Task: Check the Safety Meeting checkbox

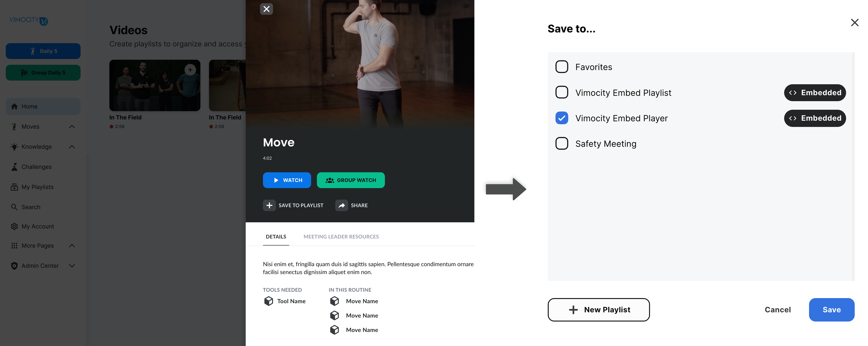Action: click(x=561, y=144)
